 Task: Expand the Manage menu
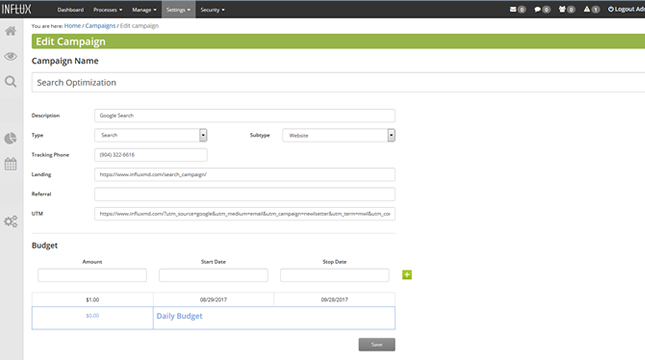(144, 9)
